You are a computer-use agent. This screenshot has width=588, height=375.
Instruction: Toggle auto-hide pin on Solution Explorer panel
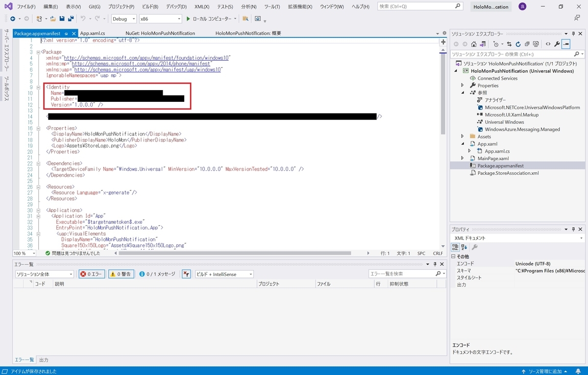point(572,33)
